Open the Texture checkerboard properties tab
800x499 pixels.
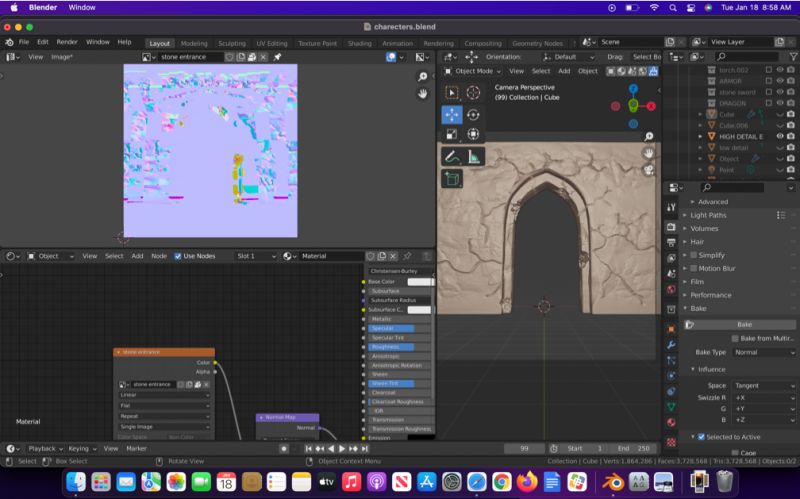[x=671, y=442]
